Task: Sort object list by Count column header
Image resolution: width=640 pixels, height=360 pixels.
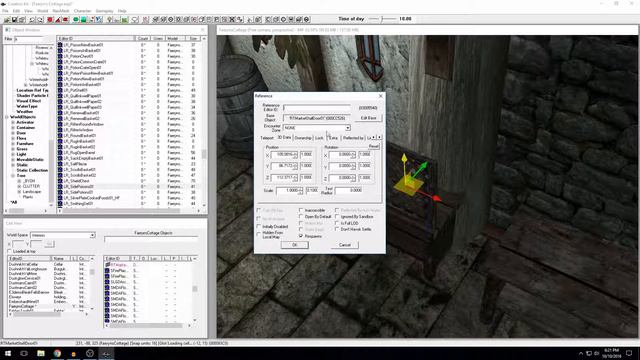Action: [142, 38]
